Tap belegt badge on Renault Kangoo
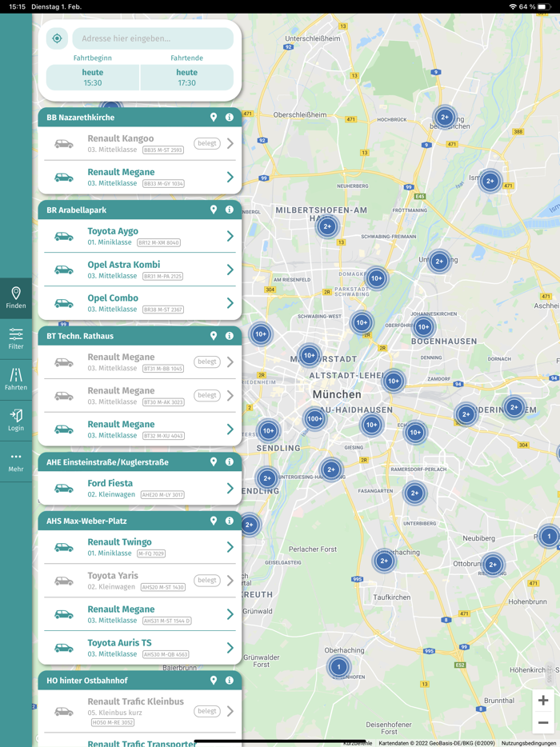This screenshot has width=560, height=747. 207,143
